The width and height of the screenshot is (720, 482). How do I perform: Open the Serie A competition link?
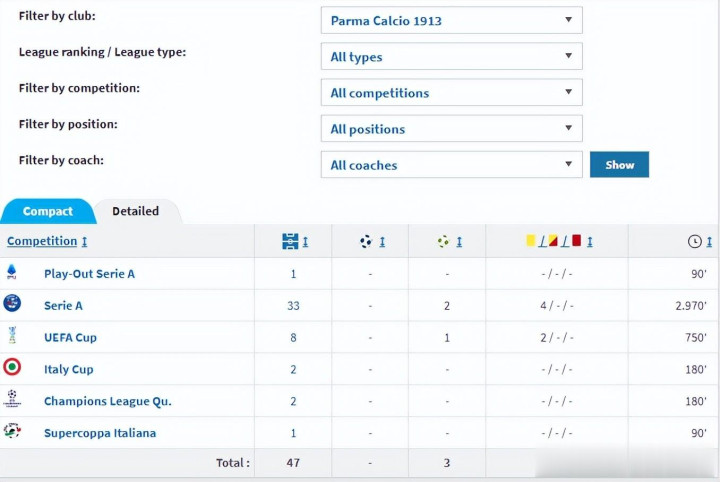[x=63, y=305]
